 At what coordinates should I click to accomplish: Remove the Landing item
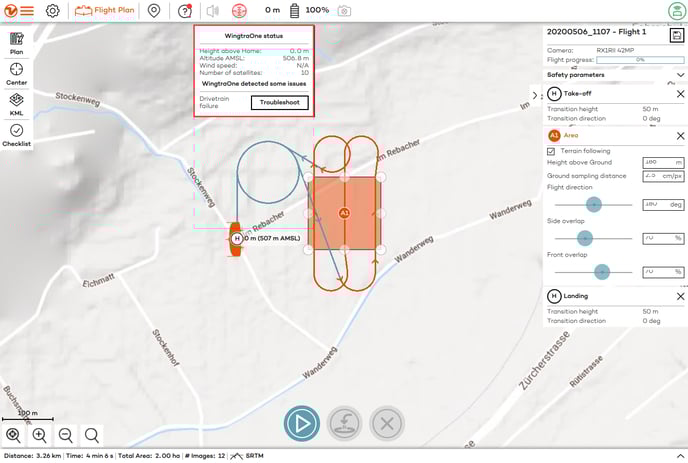click(x=680, y=297)
